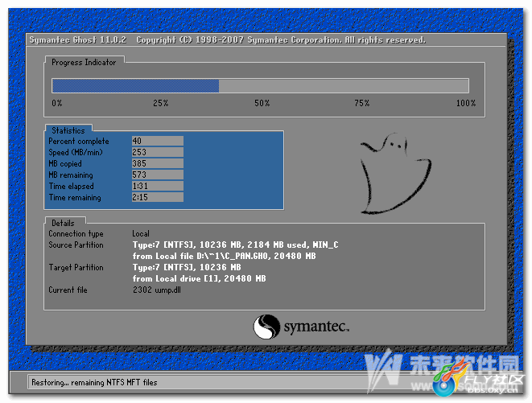The height and width of the screenshot is (403, 532).
Task: Click the Statistics panel heading
Action: click(68, 130)
